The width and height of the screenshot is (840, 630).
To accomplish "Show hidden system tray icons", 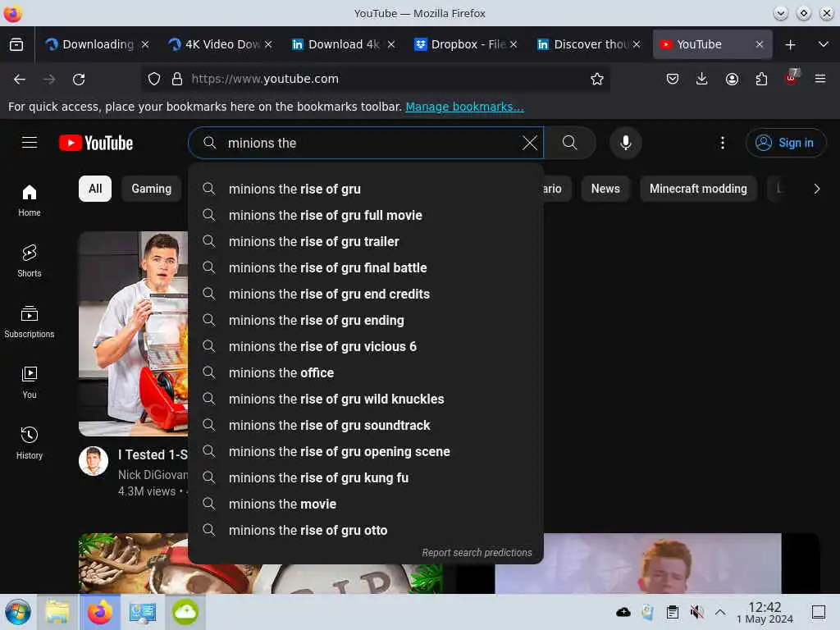I will pos(720,612).
